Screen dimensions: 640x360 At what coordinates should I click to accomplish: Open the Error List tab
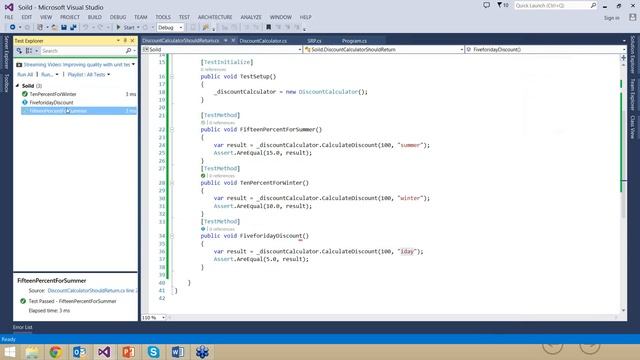pyautogui.click(x=22, y=327)
